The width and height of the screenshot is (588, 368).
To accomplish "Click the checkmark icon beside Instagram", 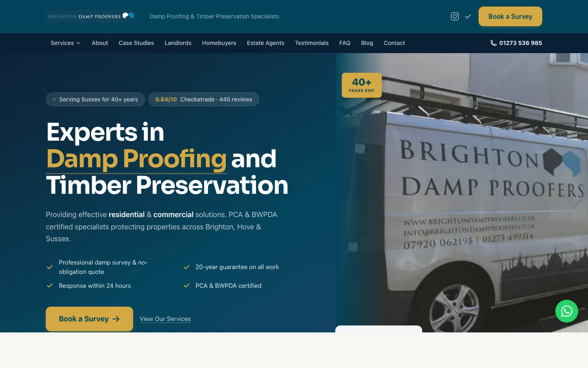I will [x=468, y=16].
